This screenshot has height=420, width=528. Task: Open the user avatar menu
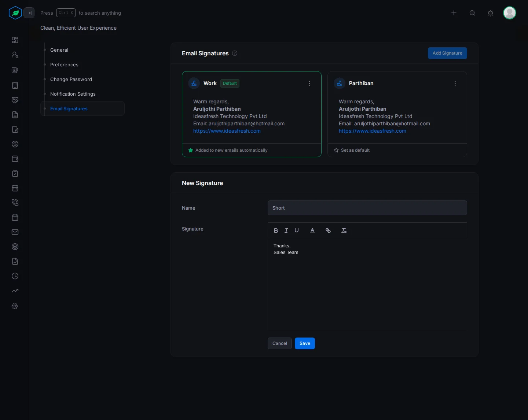pyautogui.click(x=510, y=13)
